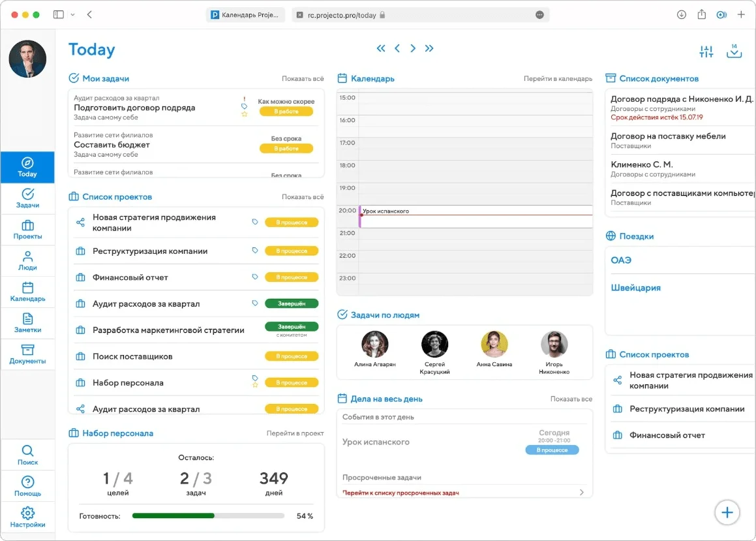Open Перейти к списку просроченных задач link
The height and width of the screenshot is (541, 756).
point(401,493)
